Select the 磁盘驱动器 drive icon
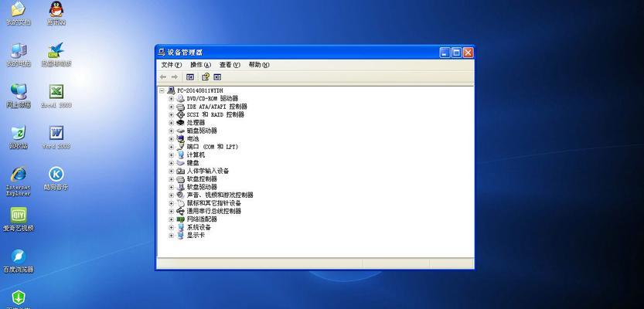This screenshot has width=644, height=309. coord(180,131)
